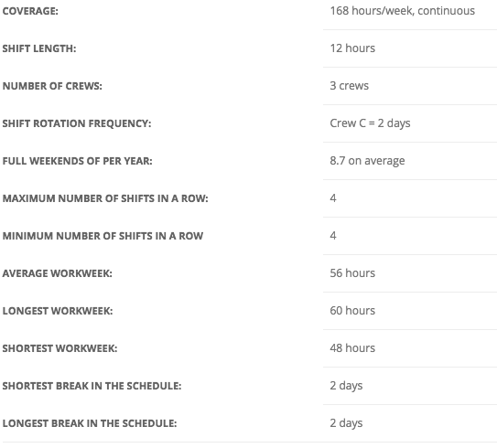The width and height of the screenshot is (497, 448).
Task: Click the AVERAGE WORKWEEK label
Action: [58, 273]
